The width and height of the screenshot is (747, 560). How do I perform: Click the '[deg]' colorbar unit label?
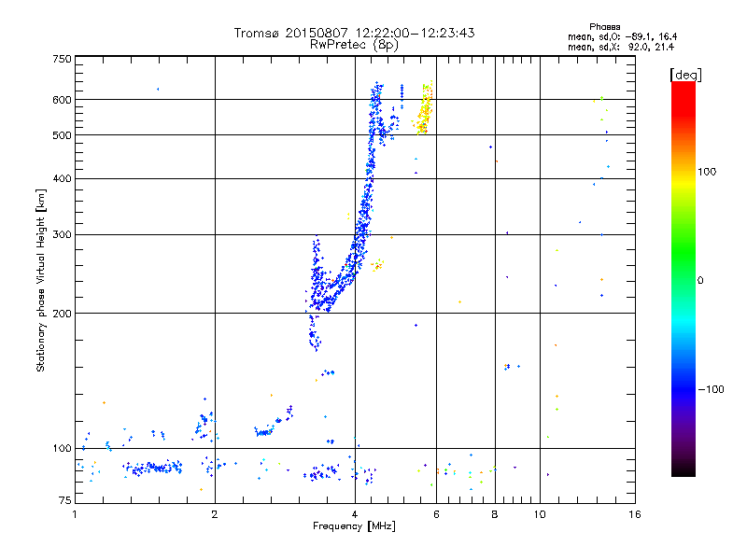(x=685, y=75)
